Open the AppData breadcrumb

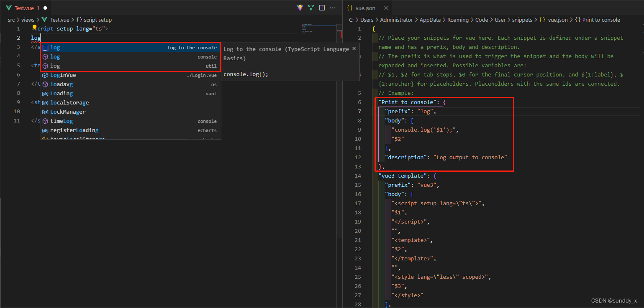tap(430, 20)
